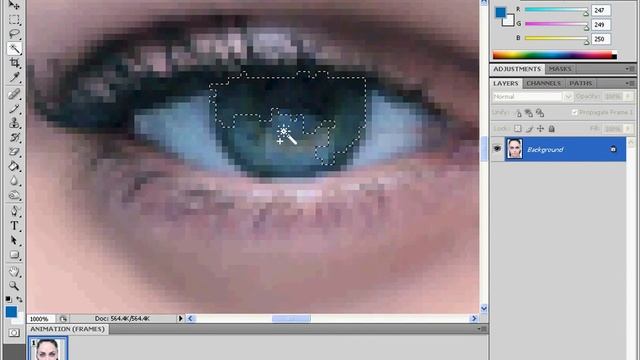Select the Healing Brush tool
The height and width of the screenshot is (360, 640).
(x=14, y=94)
